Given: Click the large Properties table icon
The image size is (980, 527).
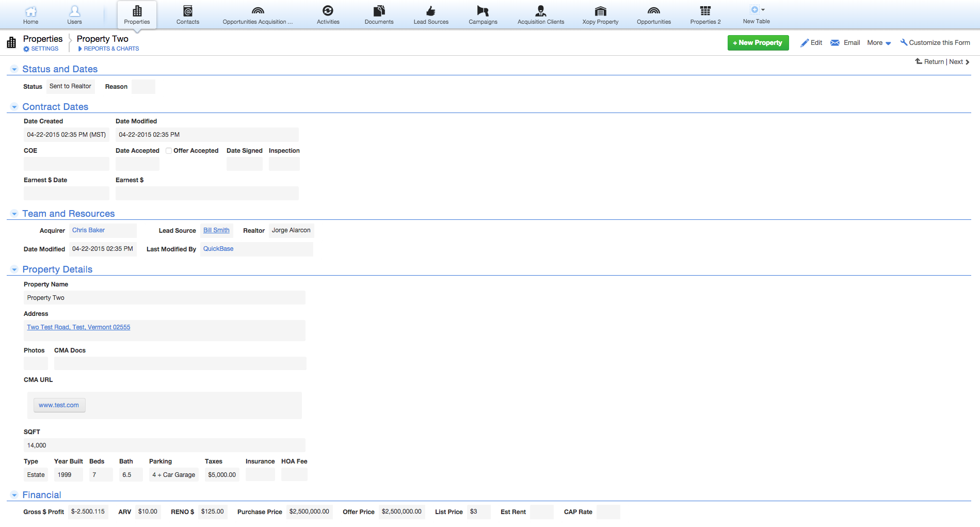Looking at the screenshot, I should 11,42.
